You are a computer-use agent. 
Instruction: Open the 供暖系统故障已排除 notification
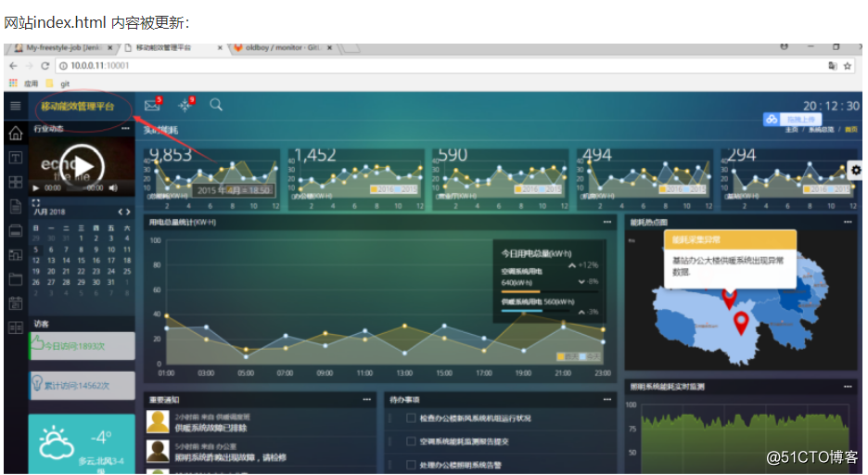coord(211,428)
